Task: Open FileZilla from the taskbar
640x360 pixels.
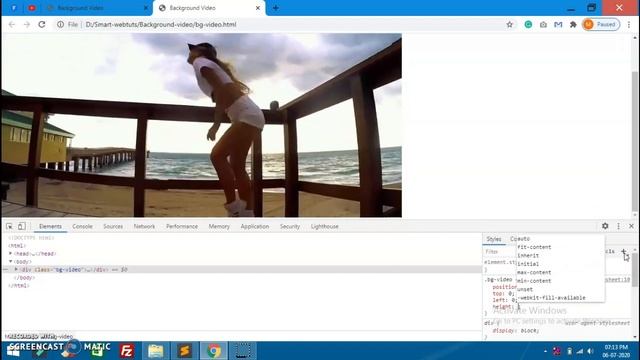Action: (x=127, y=351)
